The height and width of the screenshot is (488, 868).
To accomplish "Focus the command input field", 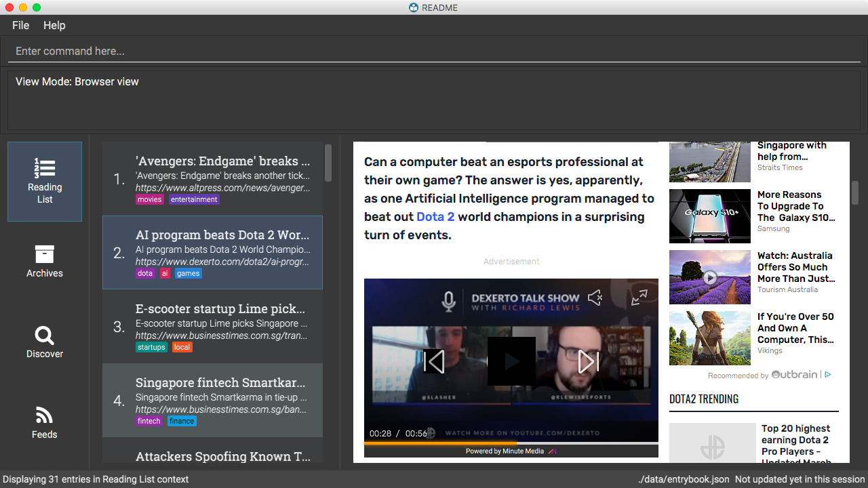I will (x=434, y=51).
